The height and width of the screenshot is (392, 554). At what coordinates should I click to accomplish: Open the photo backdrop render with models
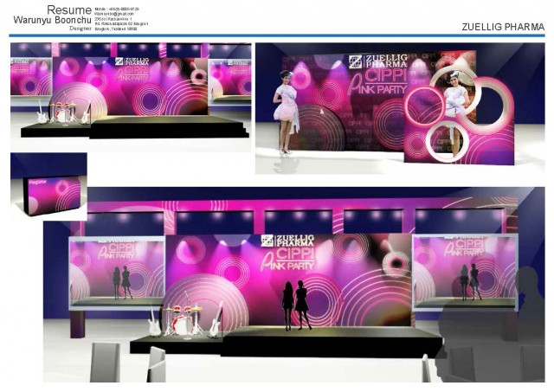tap(400, 108)
